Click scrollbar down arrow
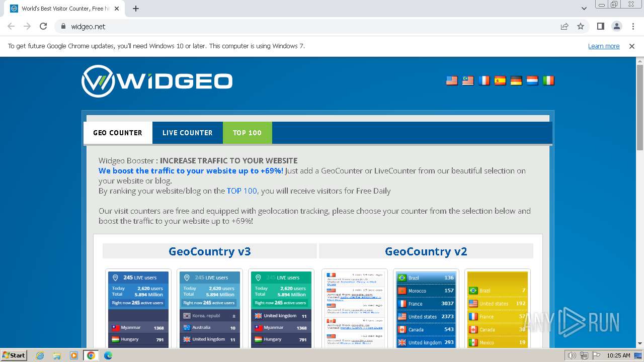644x362 pixels. (640, 343)
